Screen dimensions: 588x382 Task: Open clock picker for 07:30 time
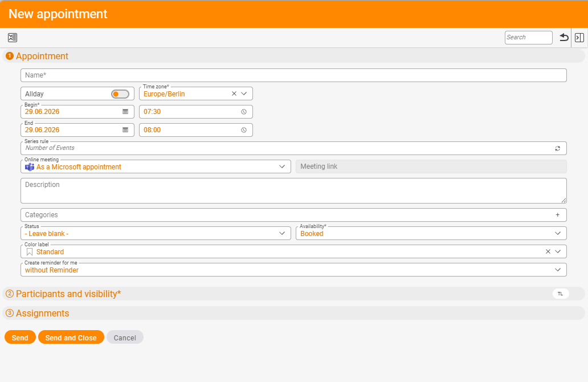(244, 112)
